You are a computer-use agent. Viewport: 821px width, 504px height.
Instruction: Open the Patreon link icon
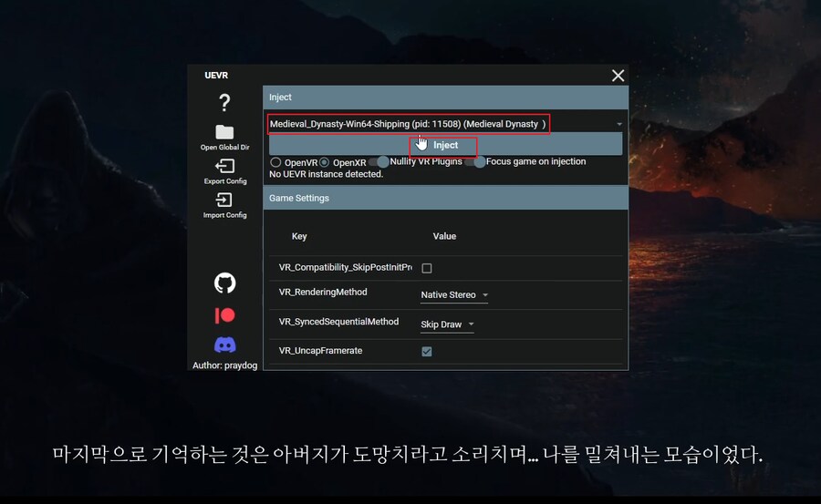tap(224, 315)
